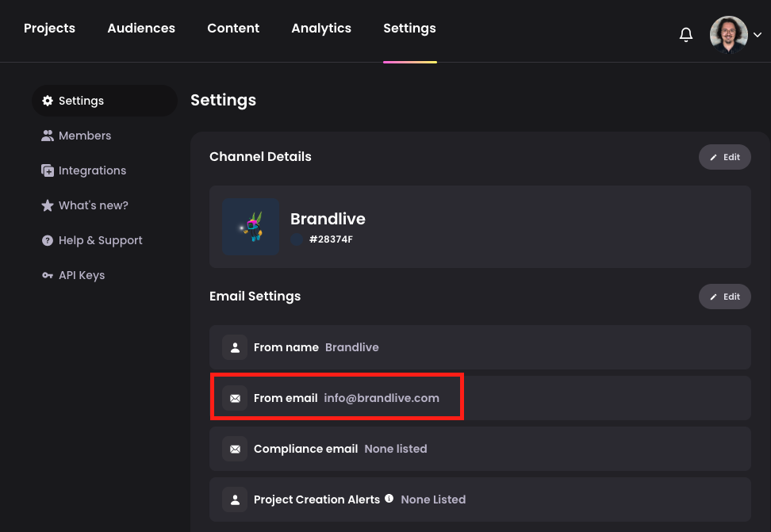
Task: Click the Integrations plus-stack icon
Action: click(x=48, y=170)
